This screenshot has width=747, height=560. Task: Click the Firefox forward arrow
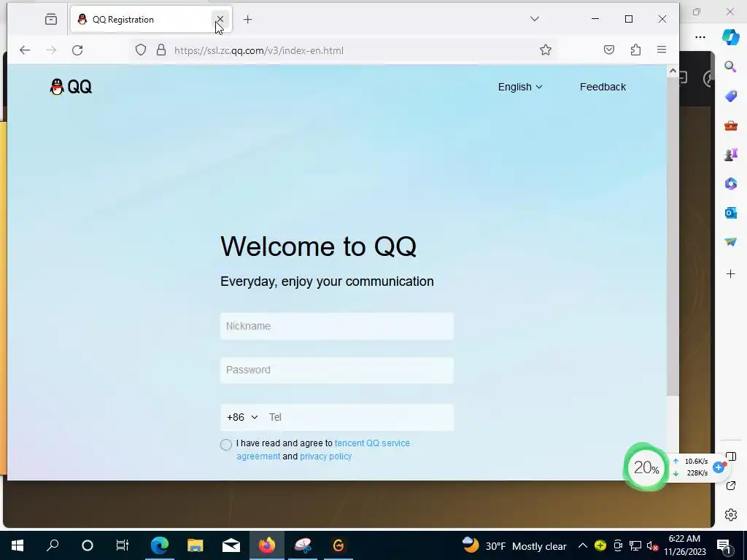51,50
